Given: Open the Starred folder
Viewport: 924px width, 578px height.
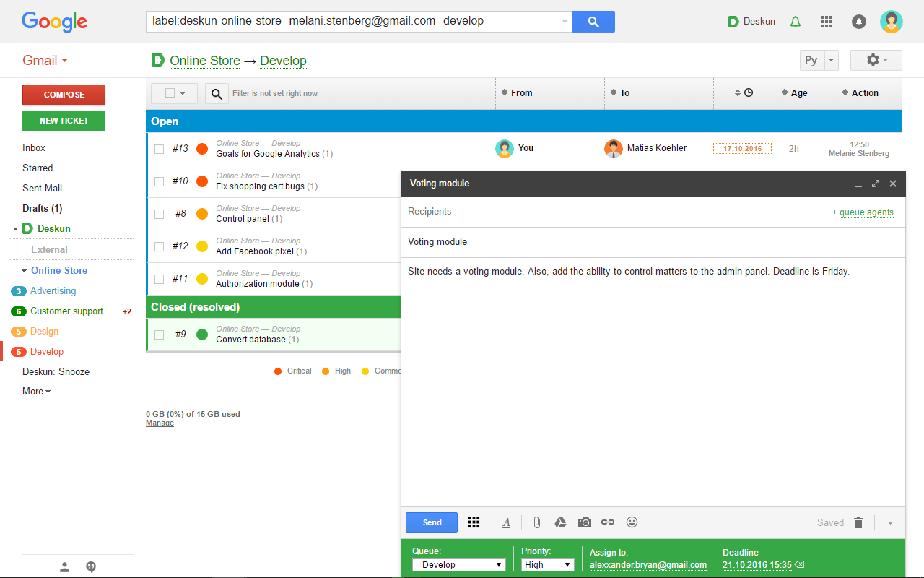Looking at the screenshot, I should pos(38,168).
